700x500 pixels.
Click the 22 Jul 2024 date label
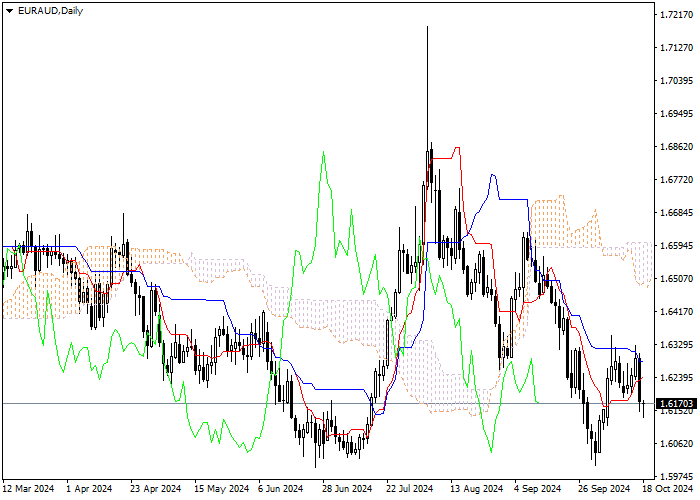[x=410, y=489]
